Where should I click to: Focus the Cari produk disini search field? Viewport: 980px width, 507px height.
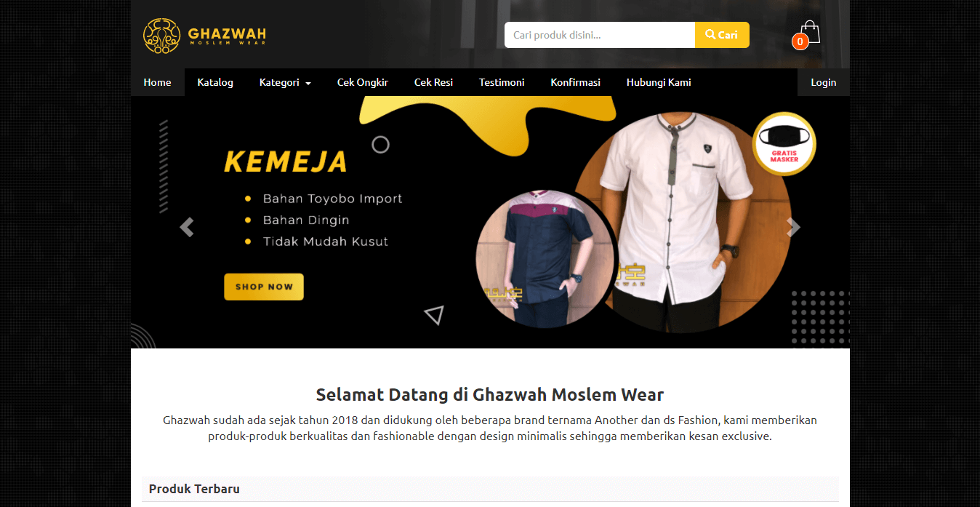click(600, 35)
